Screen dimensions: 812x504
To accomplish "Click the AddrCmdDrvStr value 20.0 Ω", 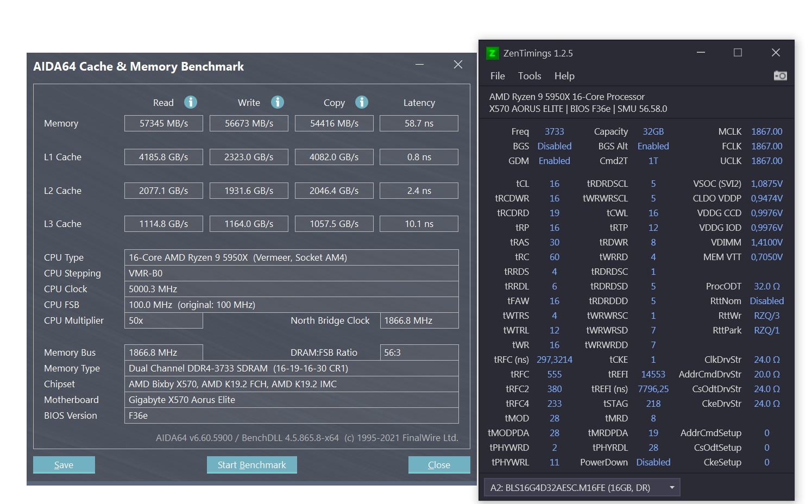I will (x=766, y=374).
